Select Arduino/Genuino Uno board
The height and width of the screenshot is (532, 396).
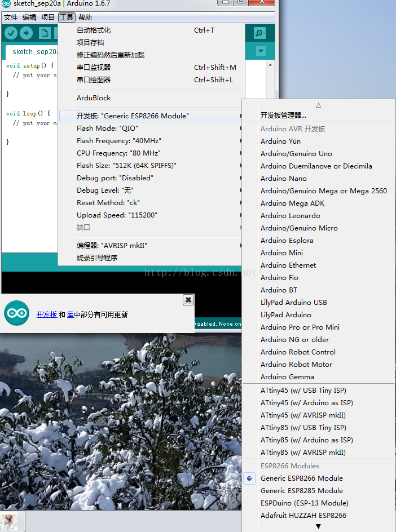click(x=318, y=154)
